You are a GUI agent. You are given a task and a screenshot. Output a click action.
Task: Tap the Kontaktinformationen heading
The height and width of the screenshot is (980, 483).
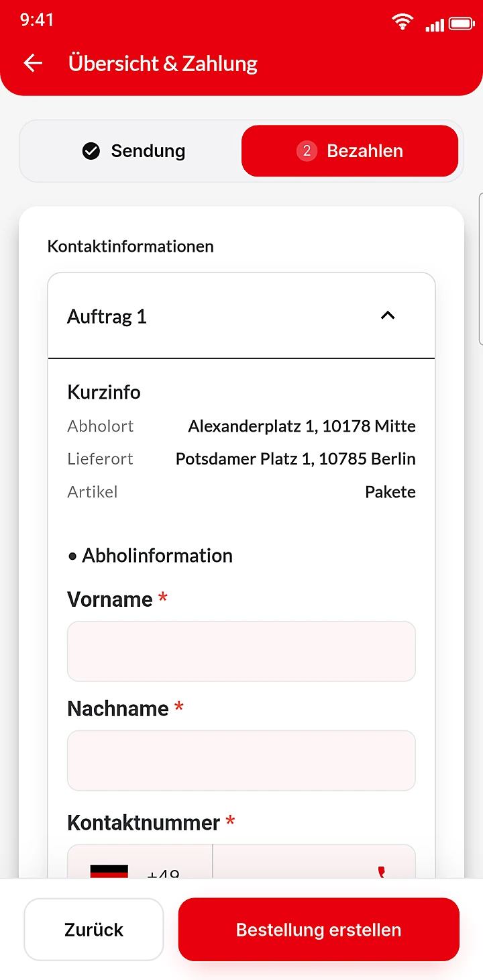click(130, 246)
